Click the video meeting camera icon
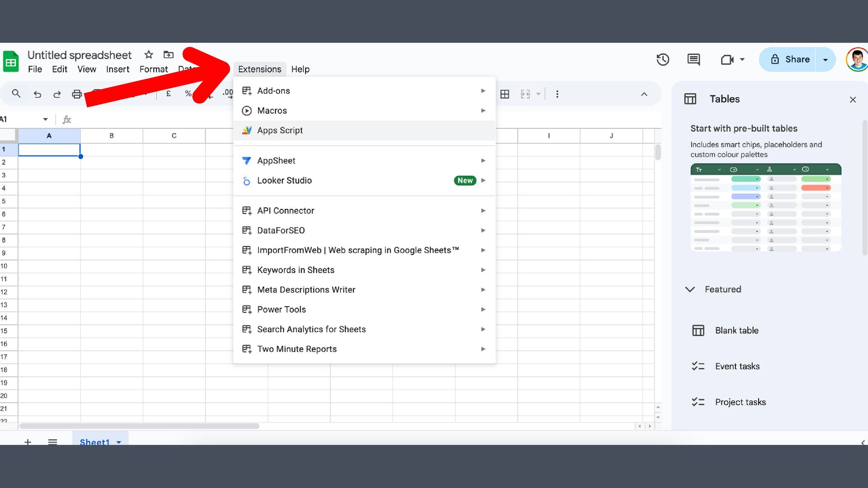This screenshot has width=868, height=488. (727, 60)
